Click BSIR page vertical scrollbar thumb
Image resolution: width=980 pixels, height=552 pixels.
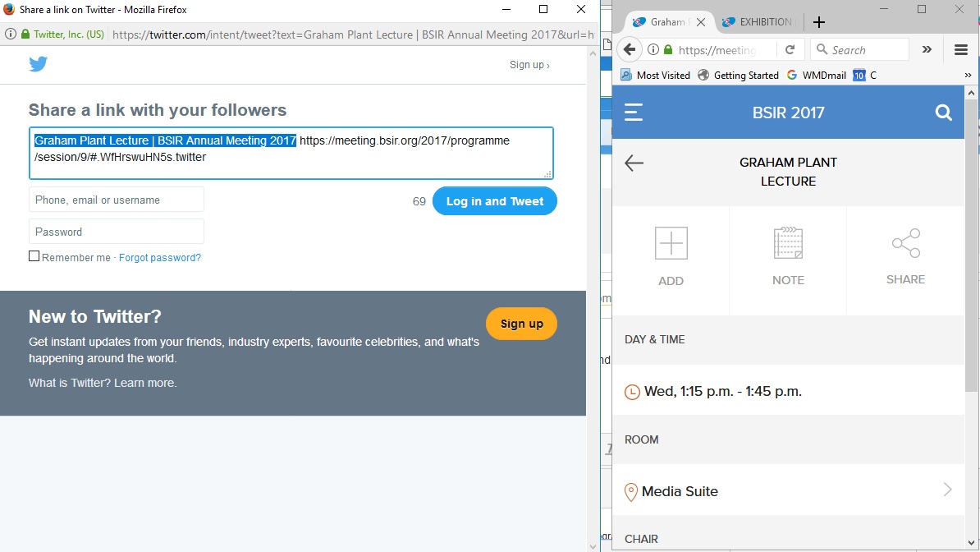pos(971,246)
